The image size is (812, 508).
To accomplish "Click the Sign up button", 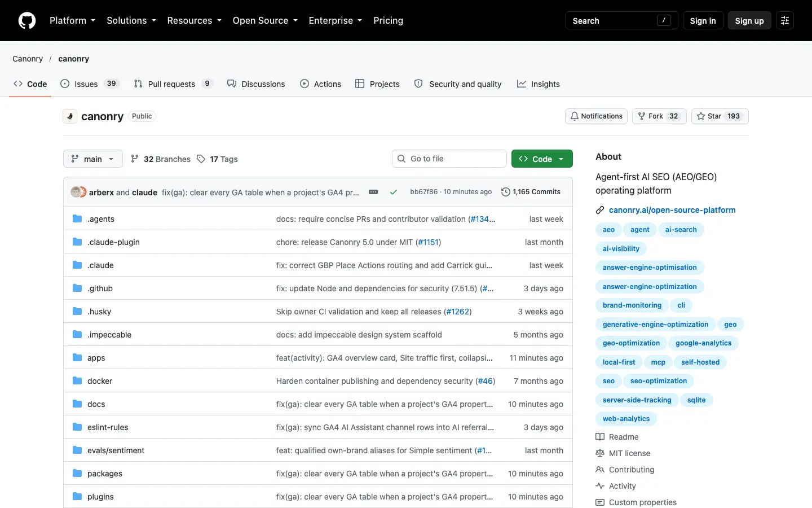I will 749,20.
